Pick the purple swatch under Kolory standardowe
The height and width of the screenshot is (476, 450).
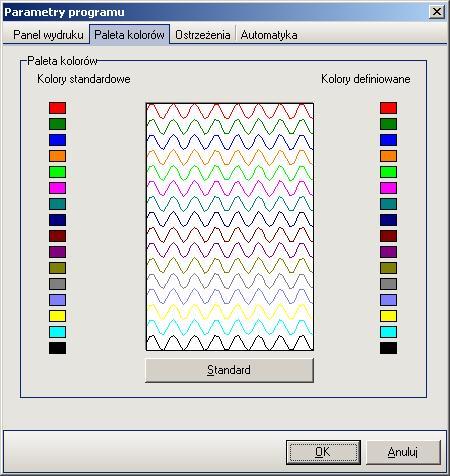(x=58, y=252)
